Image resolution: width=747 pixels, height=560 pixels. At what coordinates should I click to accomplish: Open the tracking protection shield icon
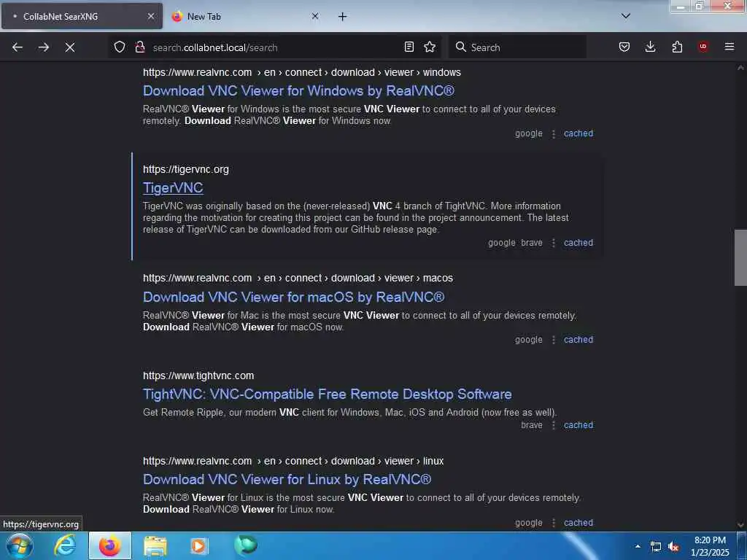click(x=120, y=47)
